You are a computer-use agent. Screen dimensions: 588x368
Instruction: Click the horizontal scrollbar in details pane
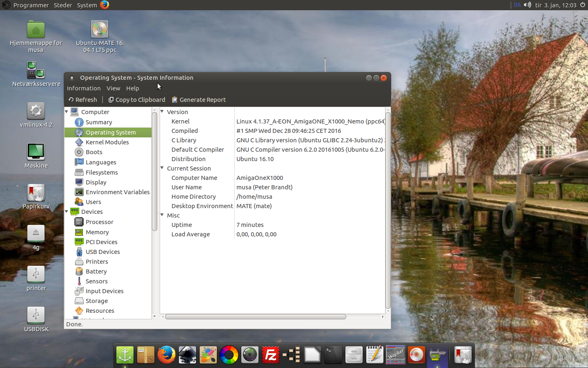click(x=256, y=317)
